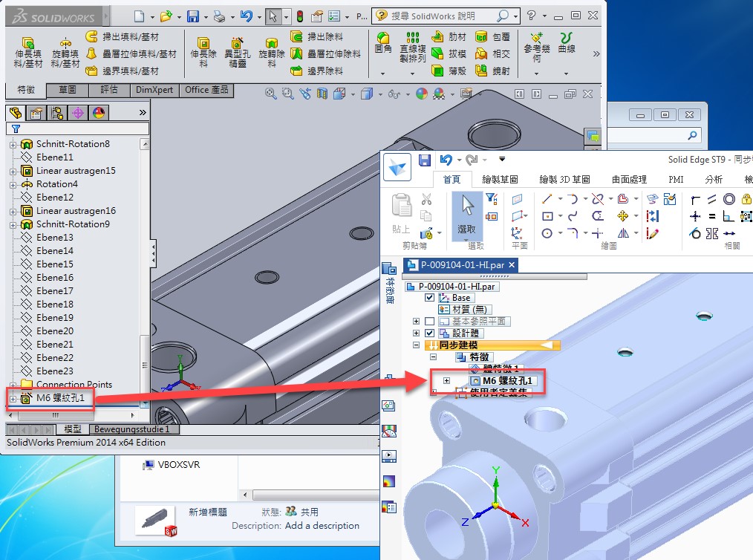The height and width of the screenshot is (560, 753).
Task: Click Zoom to Fit in SolidWorks view toolbar
Action: click(x=270, y=94)
